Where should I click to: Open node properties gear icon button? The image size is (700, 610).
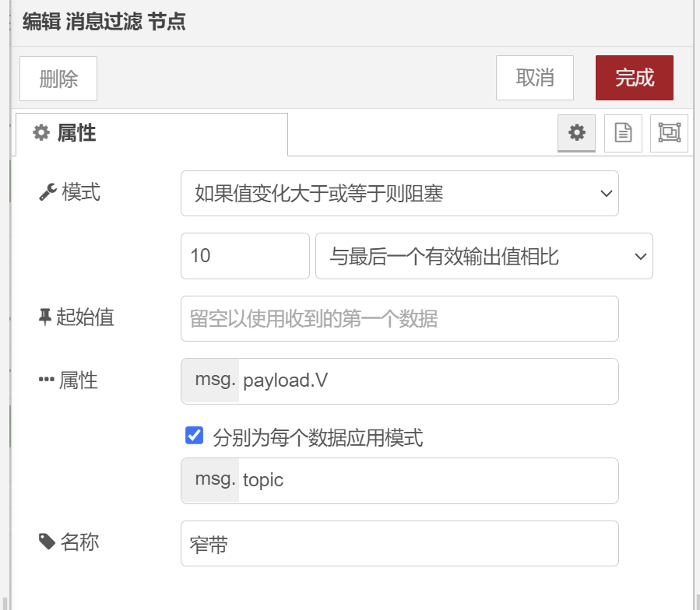[576, 133]
